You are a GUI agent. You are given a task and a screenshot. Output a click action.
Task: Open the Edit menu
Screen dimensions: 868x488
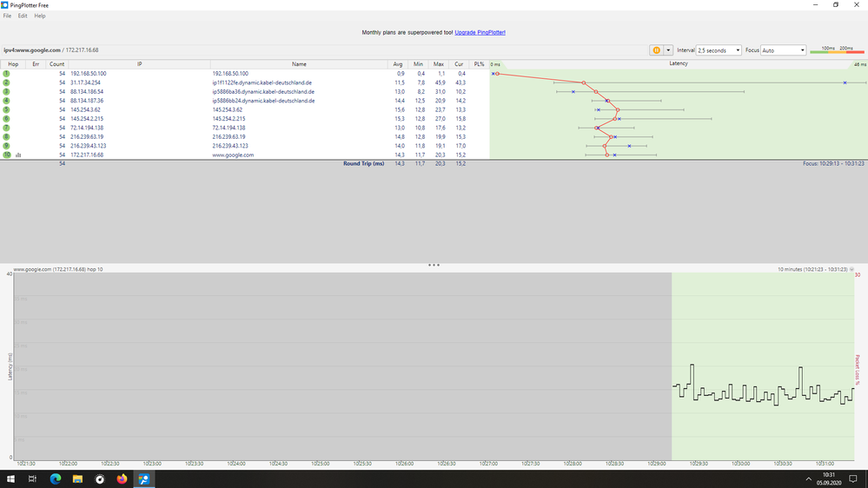tap(22, 16)
